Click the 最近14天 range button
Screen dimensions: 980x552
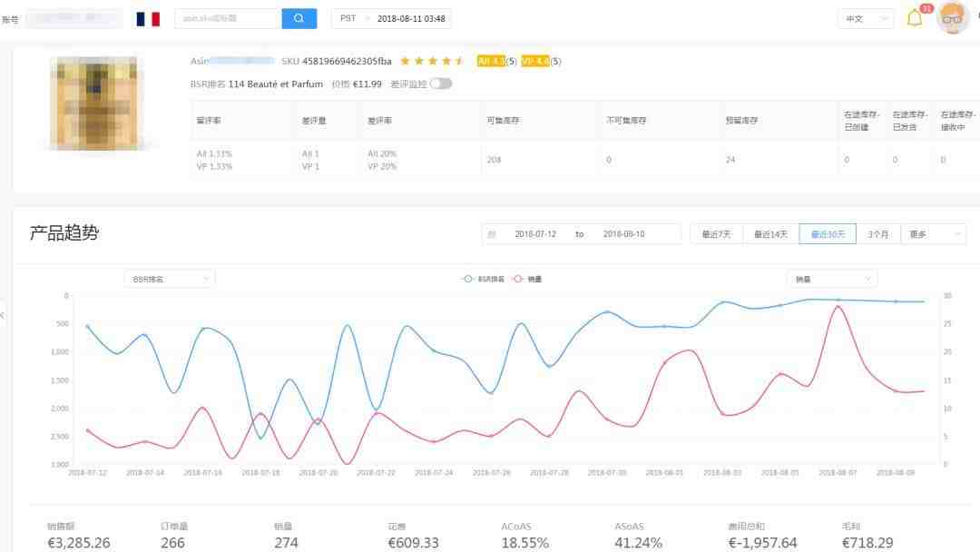point(771,234)
